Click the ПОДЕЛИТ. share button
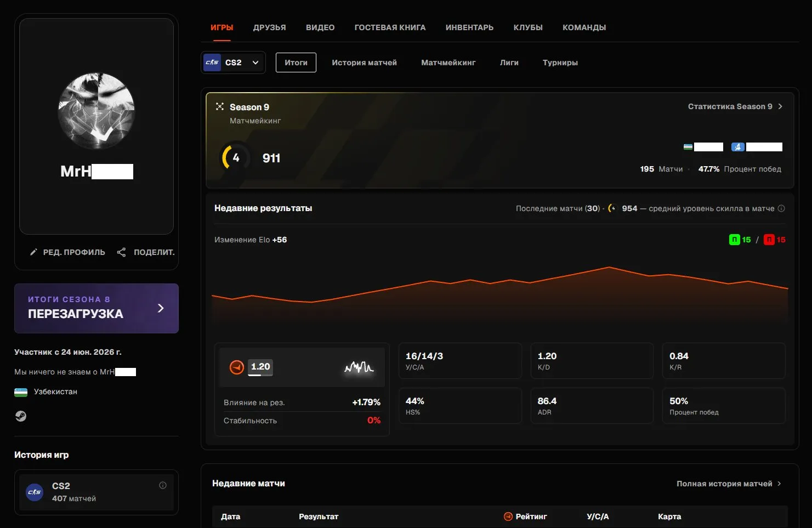This screenshot has width=812, height=528. coord(146,252)
